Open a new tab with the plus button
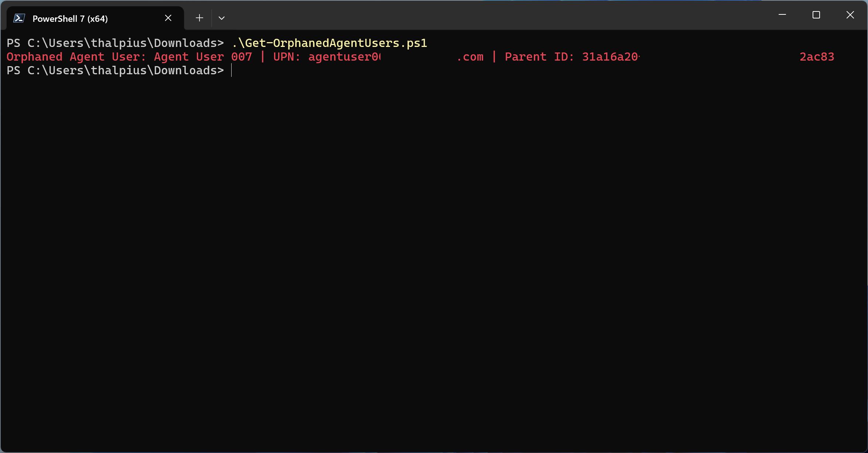This screenshot has height=453, width=868. click(x=199, y=18)
